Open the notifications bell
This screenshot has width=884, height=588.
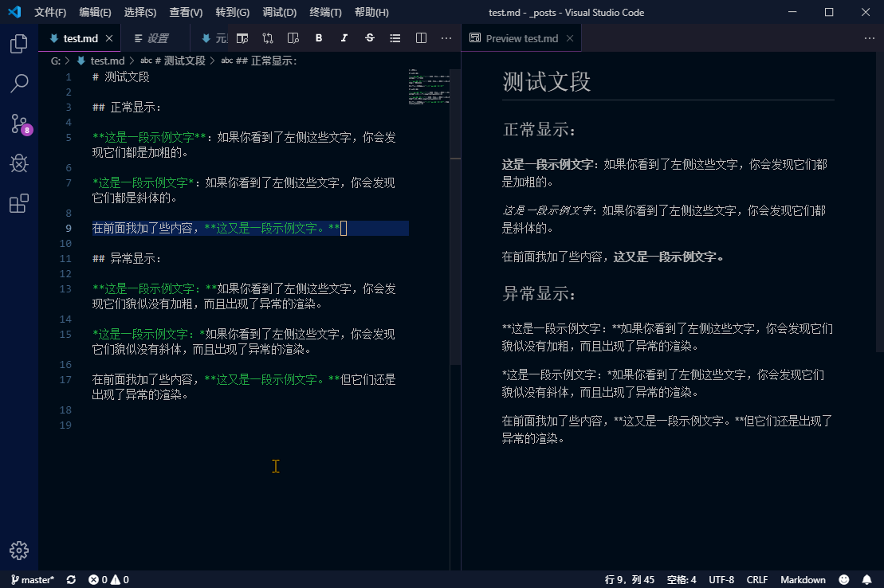pyautogui.click(x=867, y=579)
